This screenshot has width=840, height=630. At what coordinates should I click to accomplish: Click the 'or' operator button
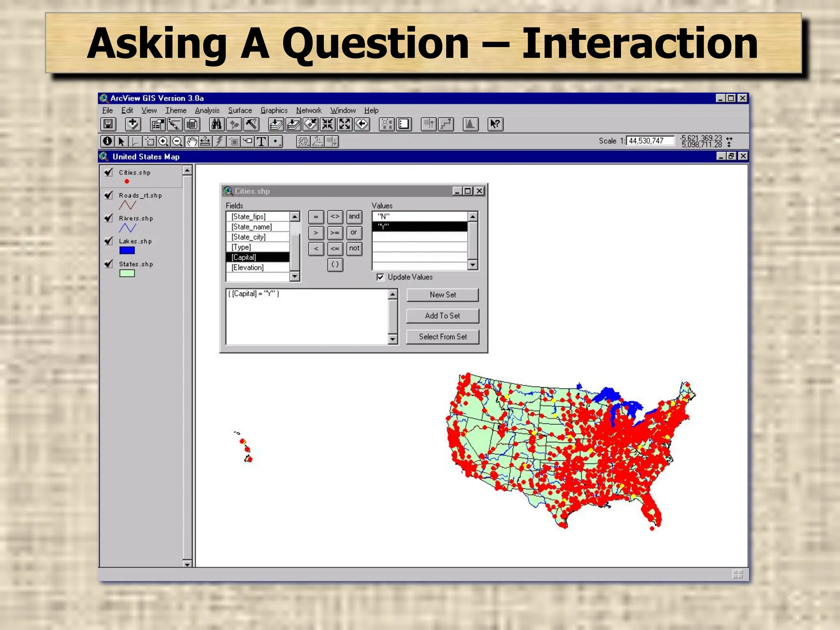354,233
